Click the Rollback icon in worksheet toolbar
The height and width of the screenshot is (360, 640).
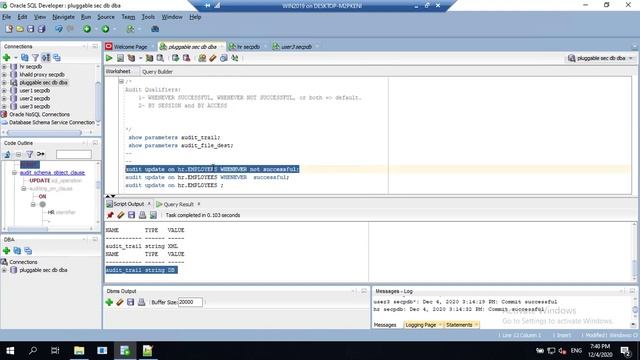pyautogui.click(x=187, y=58)
